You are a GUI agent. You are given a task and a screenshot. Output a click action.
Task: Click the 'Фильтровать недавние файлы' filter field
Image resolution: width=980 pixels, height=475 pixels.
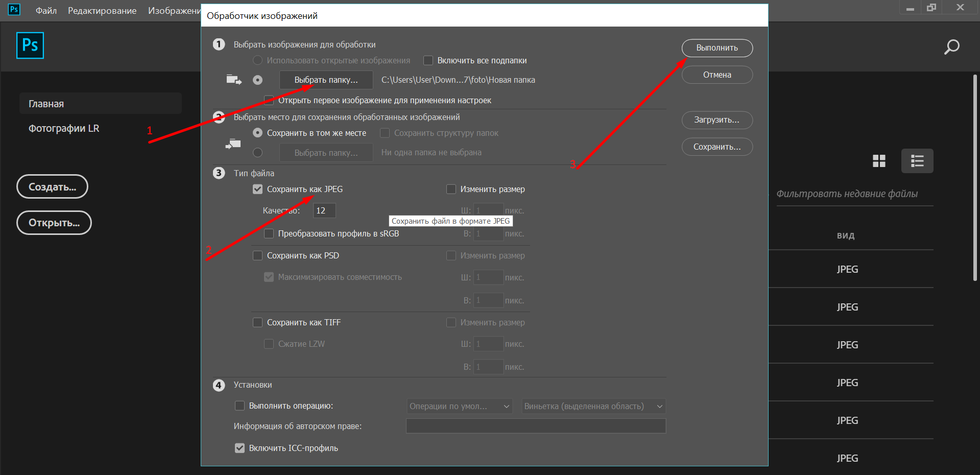(x=854, y=194)
